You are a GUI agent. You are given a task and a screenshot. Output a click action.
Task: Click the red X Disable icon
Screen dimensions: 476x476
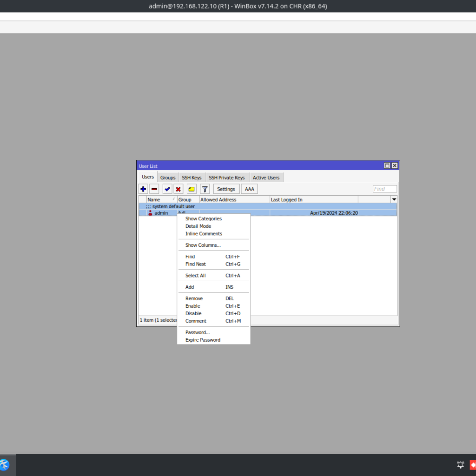point(178,189)
